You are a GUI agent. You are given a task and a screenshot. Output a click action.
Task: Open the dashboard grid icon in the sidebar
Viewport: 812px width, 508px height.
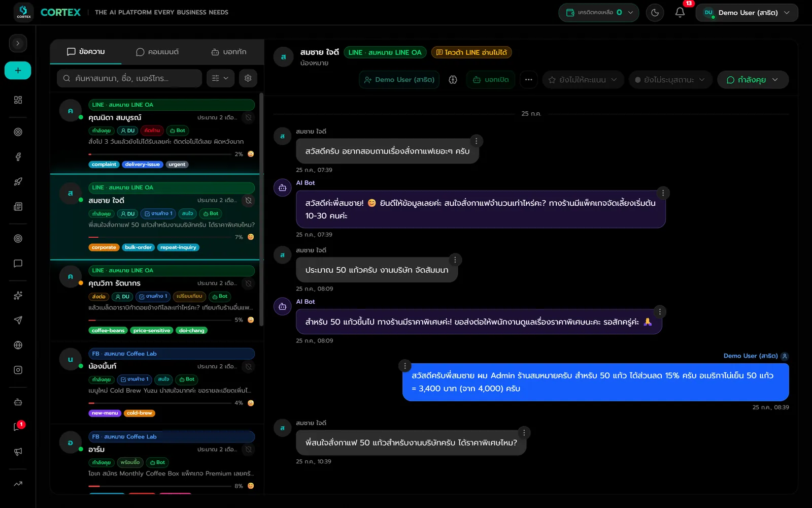(18, 100)
